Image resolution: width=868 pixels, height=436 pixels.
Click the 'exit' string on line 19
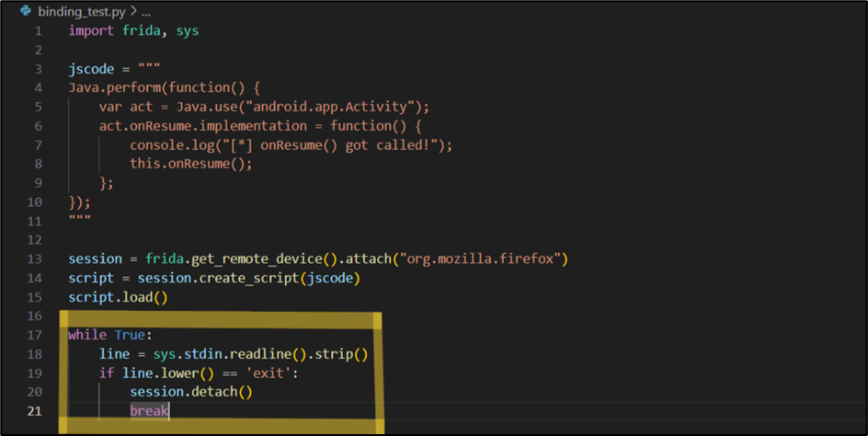pyautogui.click(x=268, y=373)
